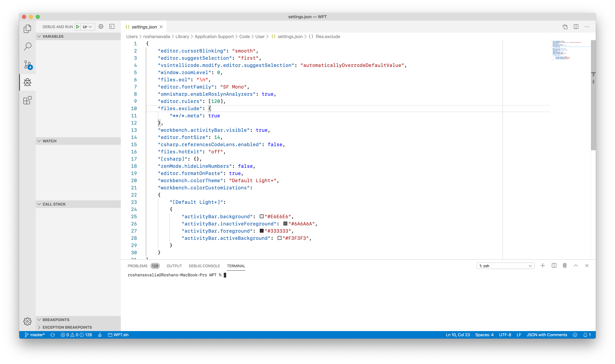This screenshot has height=364, width=615.
Task: Switch to the DEBUG CONSOLE tab
Action: pos(204,266)
